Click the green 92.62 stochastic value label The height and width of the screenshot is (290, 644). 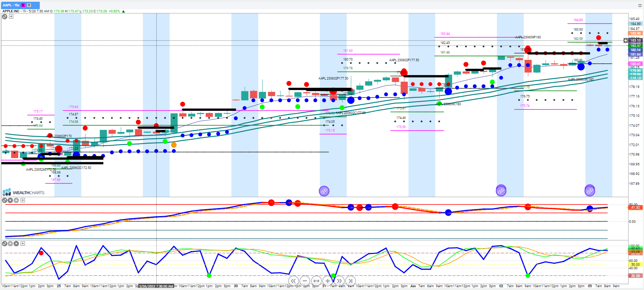click(635, 248)
